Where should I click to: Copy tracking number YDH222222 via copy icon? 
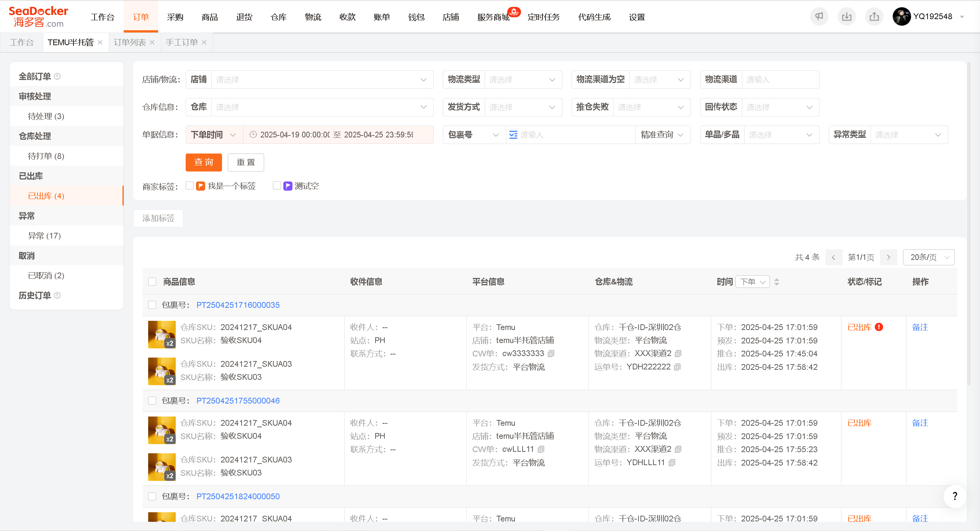[x=677, y=367]
